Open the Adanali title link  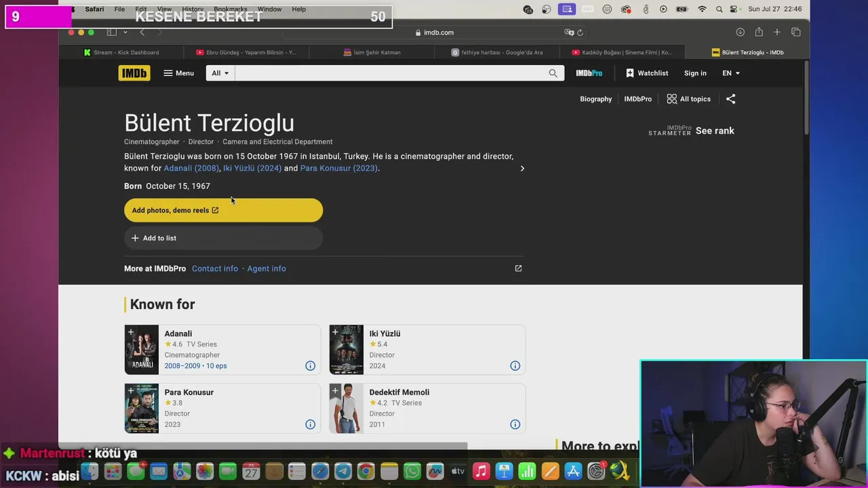tap(178, 333)
